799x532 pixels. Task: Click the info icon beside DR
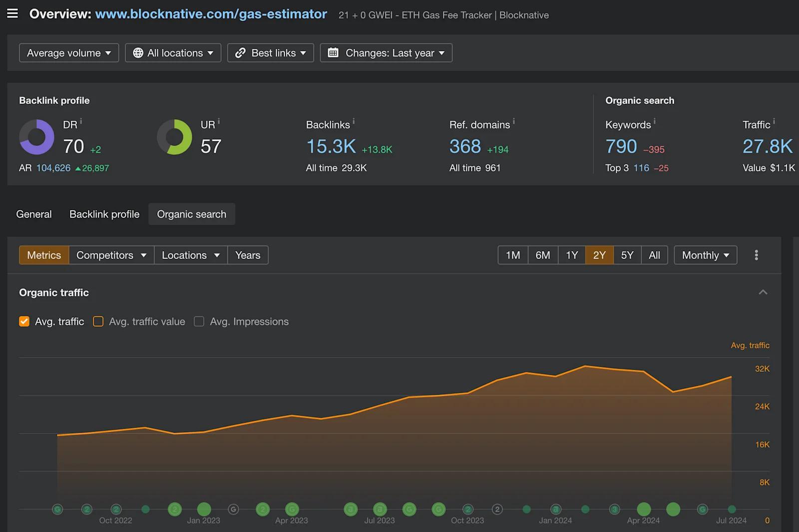81,121
